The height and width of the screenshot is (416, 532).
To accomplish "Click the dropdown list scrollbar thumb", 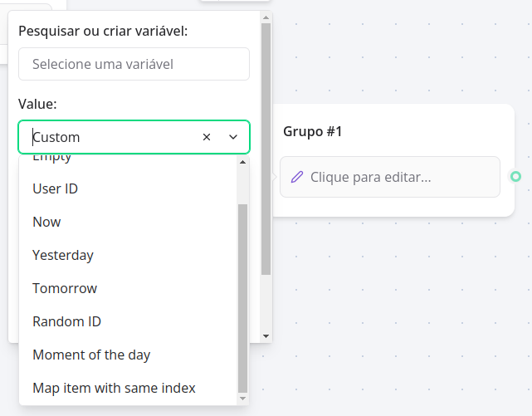I will coord(242,299).
